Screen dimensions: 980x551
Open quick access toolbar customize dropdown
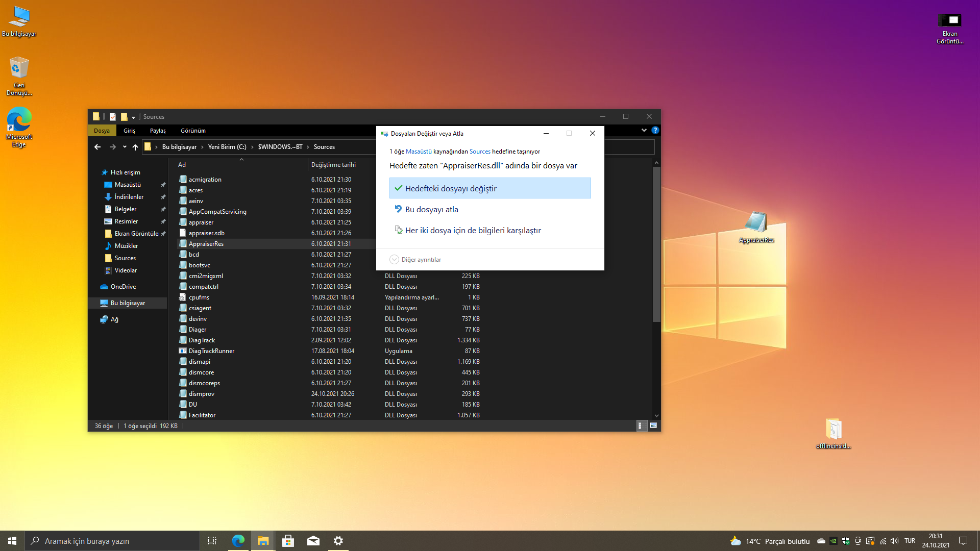tap(133, 117)
